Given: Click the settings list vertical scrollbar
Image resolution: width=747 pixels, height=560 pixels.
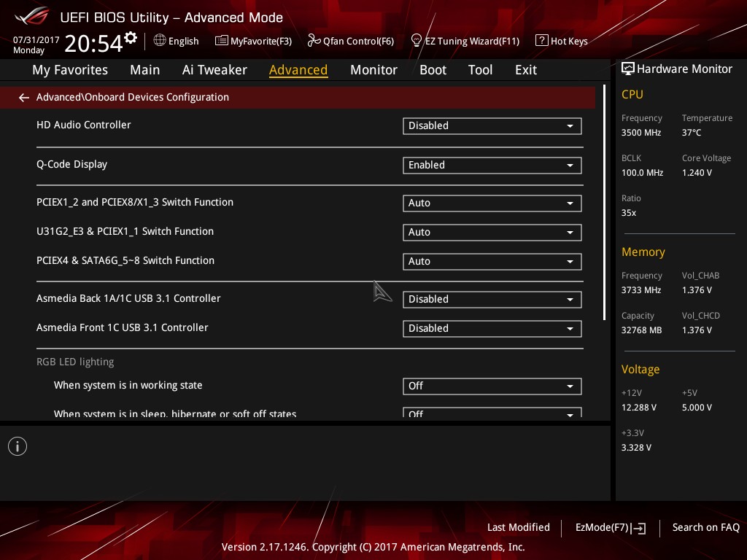Looking at the screenshot, I should pos(604,203).
